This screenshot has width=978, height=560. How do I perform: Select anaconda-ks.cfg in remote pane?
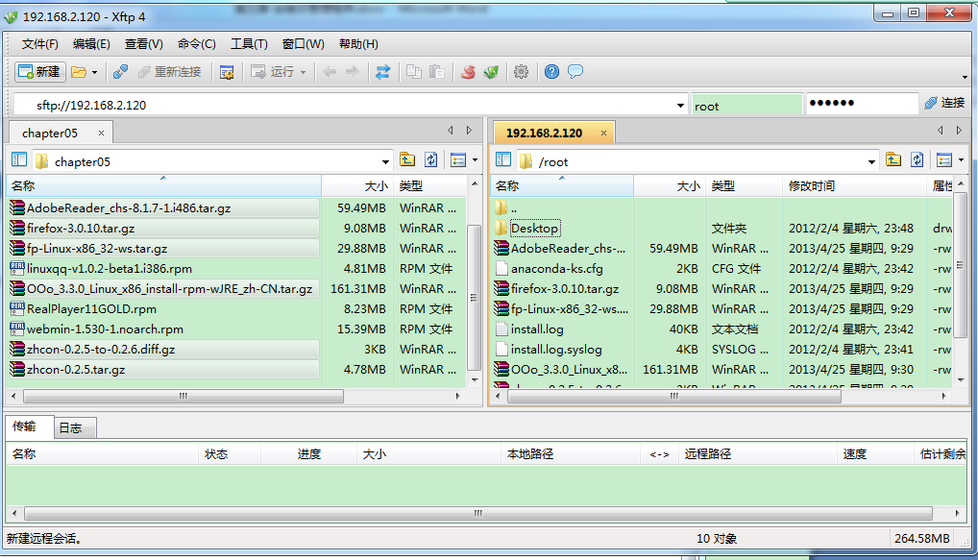[556, 269]
